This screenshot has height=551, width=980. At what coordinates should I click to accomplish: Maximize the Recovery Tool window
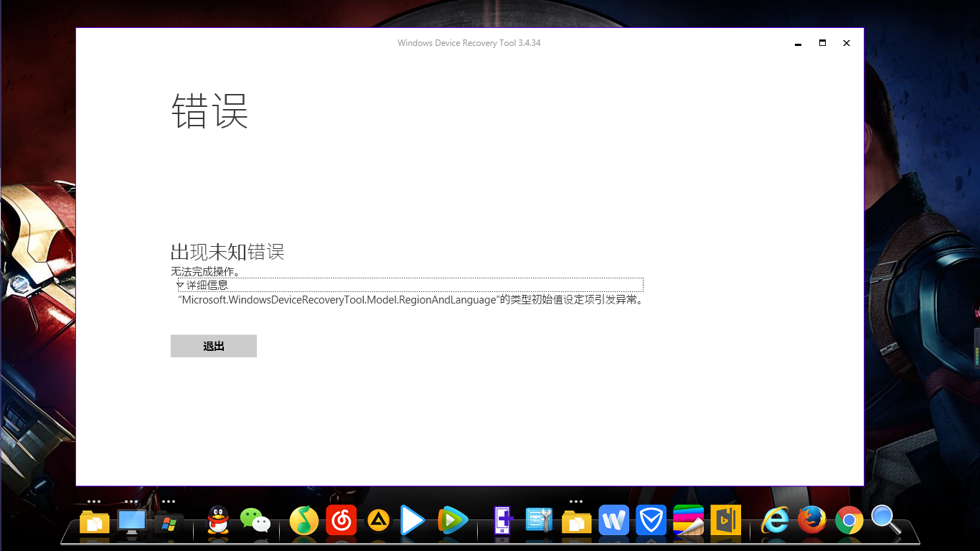point(822,43)
